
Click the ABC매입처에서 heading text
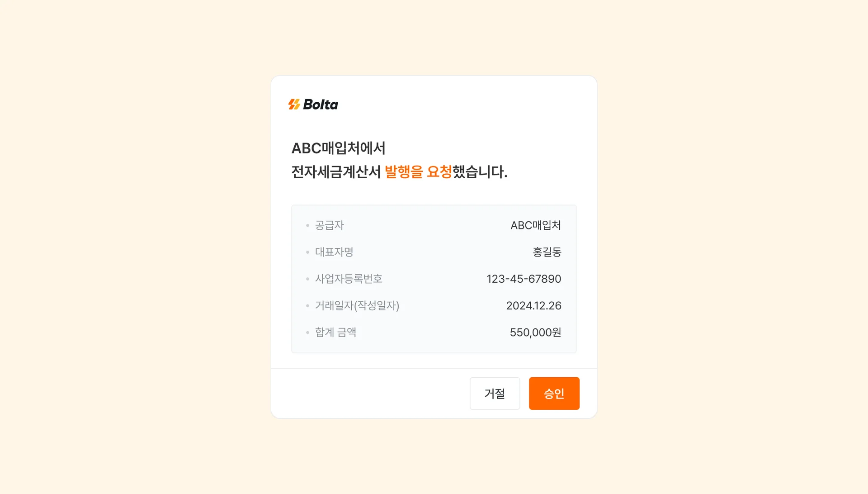point(338,148)
